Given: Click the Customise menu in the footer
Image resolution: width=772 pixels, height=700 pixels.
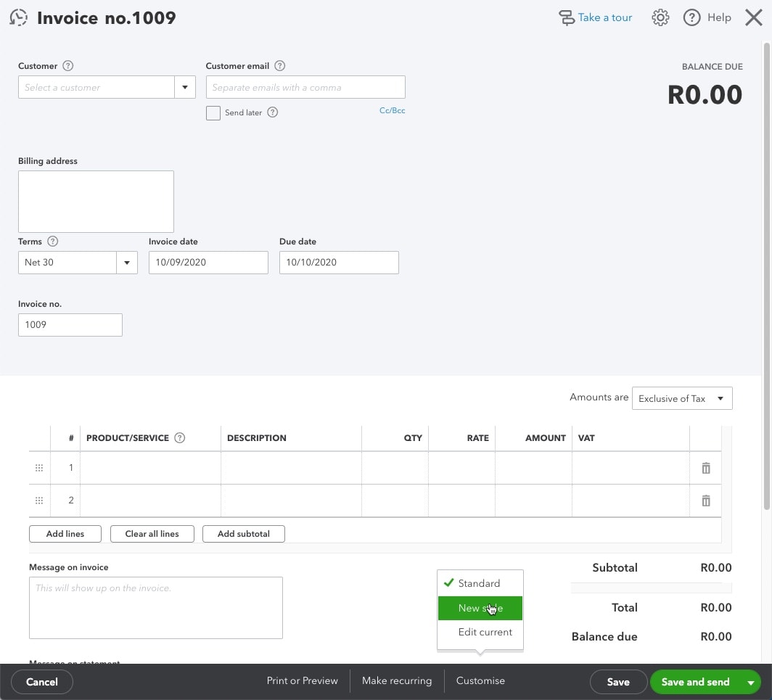Looking at the screenshot, I should [480, 680].
